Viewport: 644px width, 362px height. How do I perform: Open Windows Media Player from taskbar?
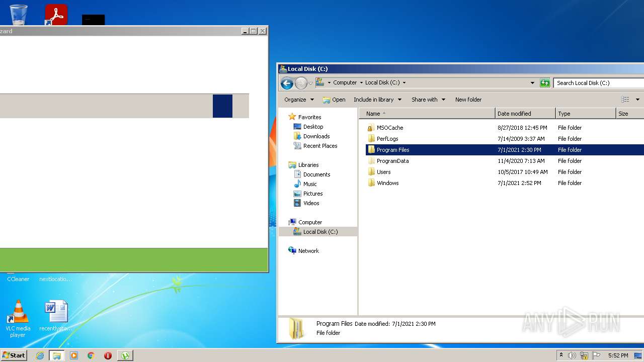pyautogui.click(x=74, y=355)
